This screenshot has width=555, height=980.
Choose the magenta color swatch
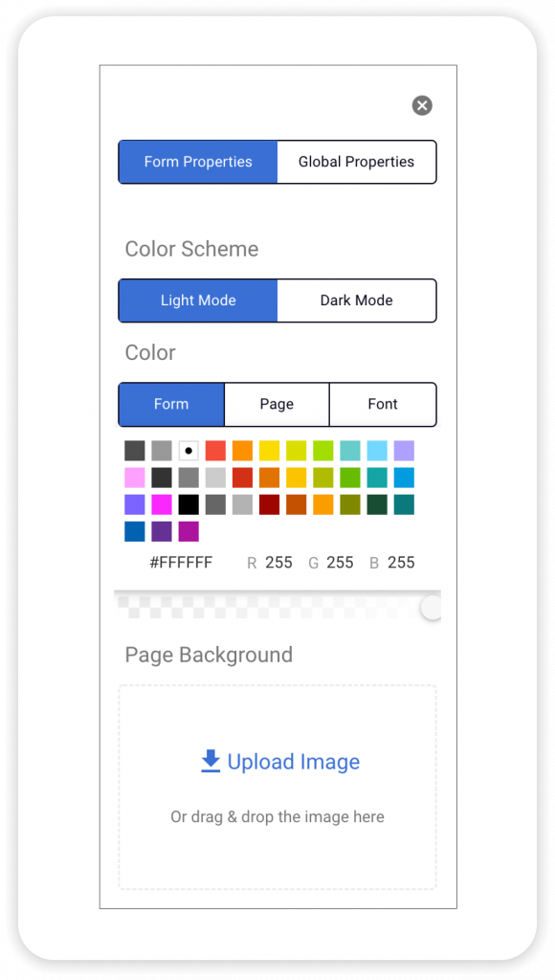click(x=161, y=504)
